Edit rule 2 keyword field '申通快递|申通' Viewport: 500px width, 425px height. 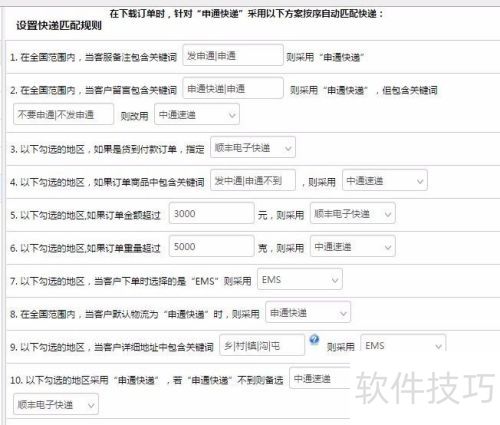(233, 88)
